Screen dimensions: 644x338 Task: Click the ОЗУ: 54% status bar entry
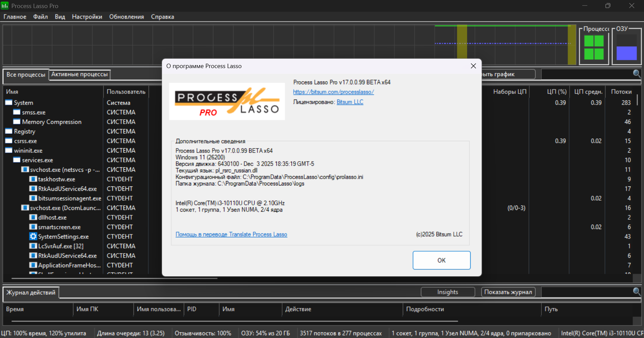pyautogui.click(x=265, y=333)
